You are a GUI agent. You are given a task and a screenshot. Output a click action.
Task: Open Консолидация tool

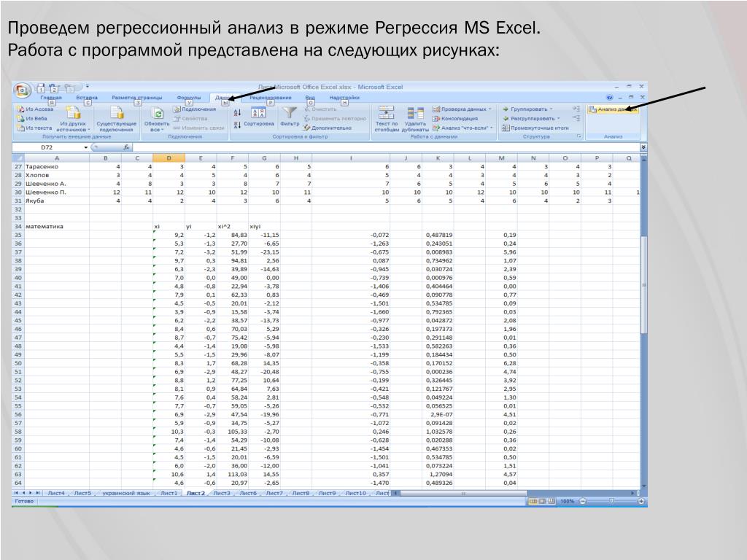coord(455,119)
